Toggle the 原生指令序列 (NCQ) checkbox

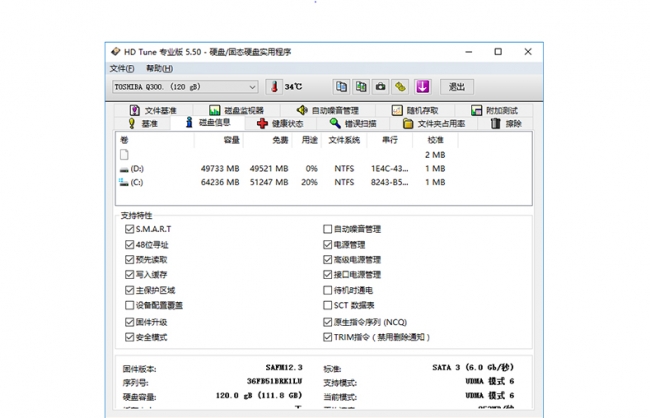click(x=327, y=322)
